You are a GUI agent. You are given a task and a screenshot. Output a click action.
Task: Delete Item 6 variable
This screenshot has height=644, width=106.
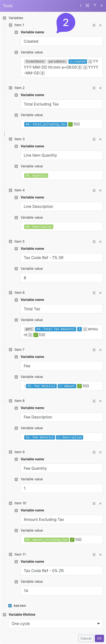(100, 293)
